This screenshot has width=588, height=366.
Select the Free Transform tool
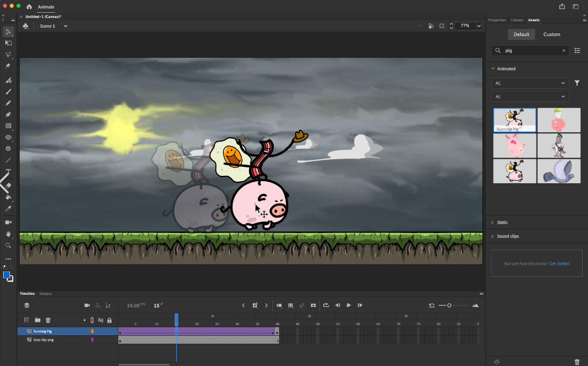(8, 43)
